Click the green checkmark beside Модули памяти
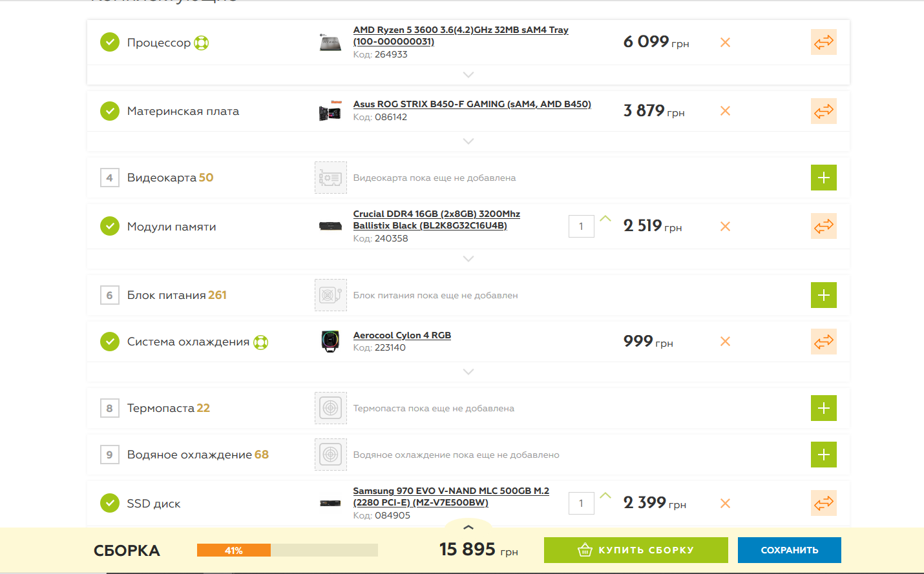 click(x=110, y=227)
